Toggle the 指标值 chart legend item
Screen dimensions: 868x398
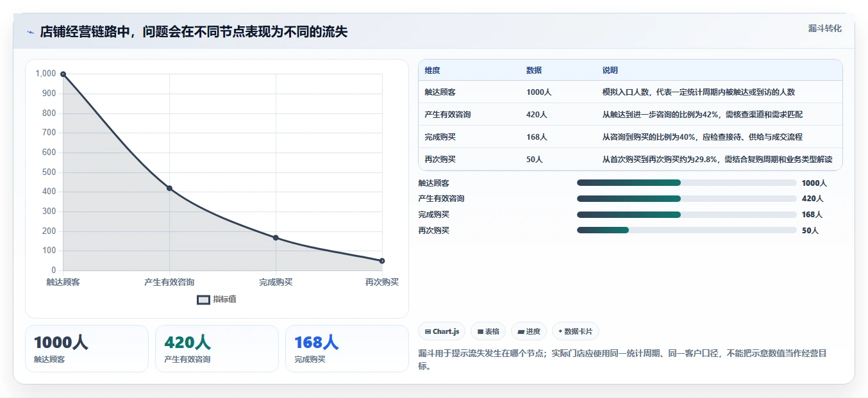[x=217, y=299]
